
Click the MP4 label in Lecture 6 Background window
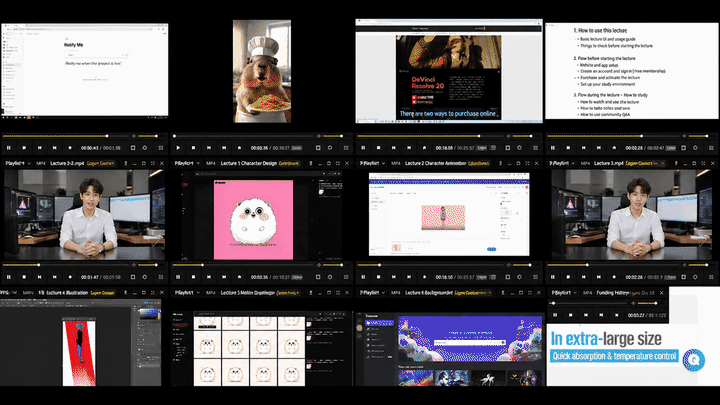click(x=396, y=292)
